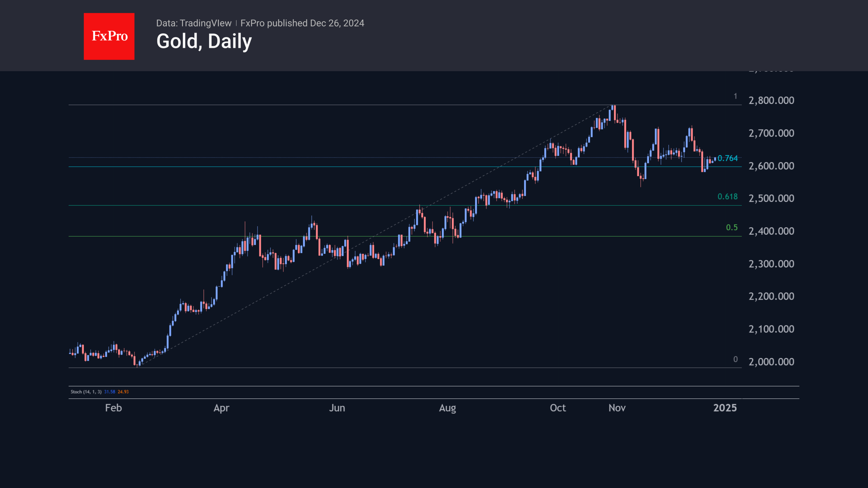
Task: Click the 'Nov' label on time axis
Action: [617, 408]
